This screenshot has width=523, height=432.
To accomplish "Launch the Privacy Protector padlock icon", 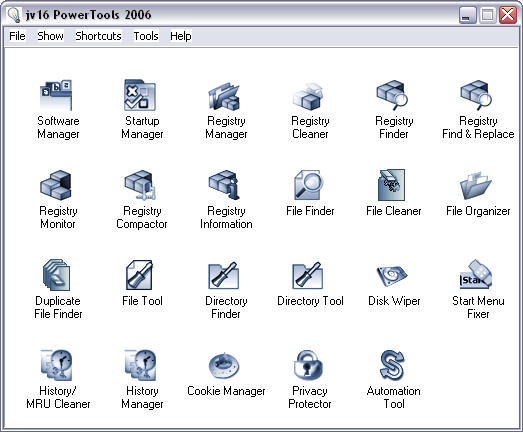I will tap(308, 365).
